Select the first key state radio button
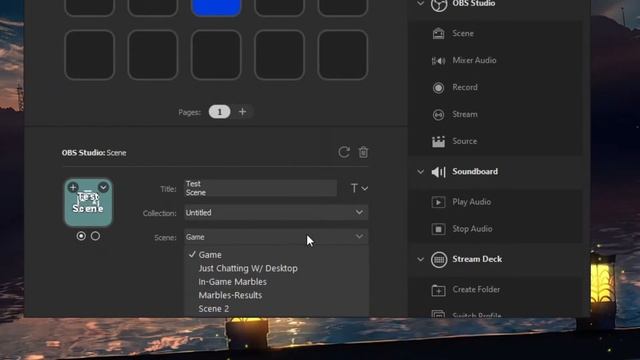Screen dimensions: 640x360 click(81, 236)
